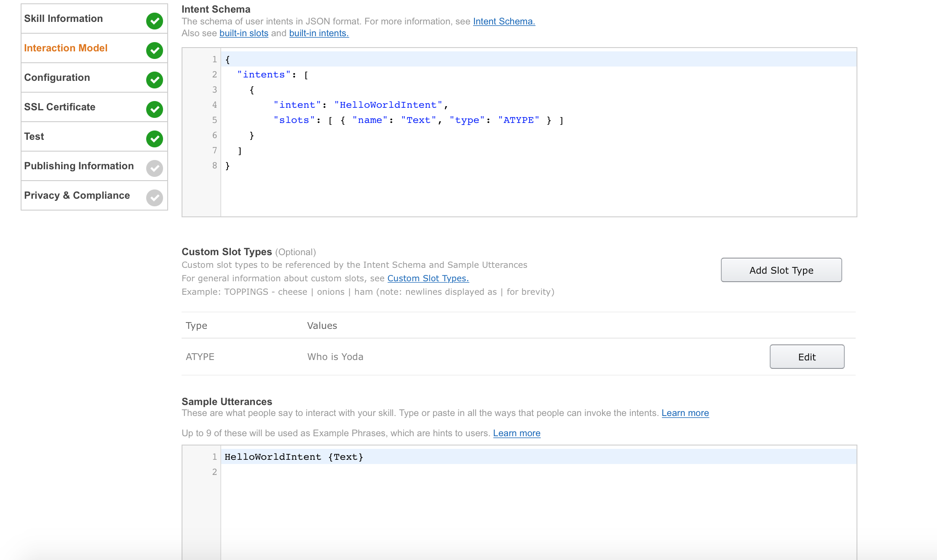This screenshot has width=937, height=560.
Task: Open the Intent Schema documentation link
Action: click(x=503, y=21)
